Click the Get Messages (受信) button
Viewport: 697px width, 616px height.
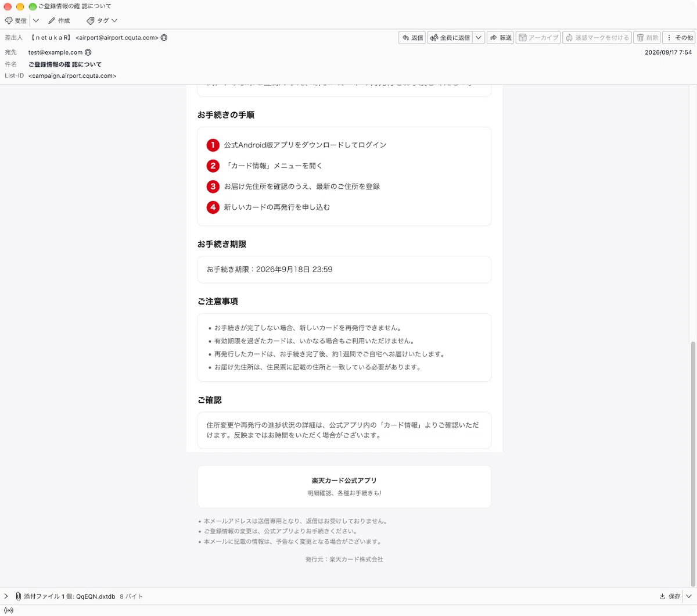[16, 20]
